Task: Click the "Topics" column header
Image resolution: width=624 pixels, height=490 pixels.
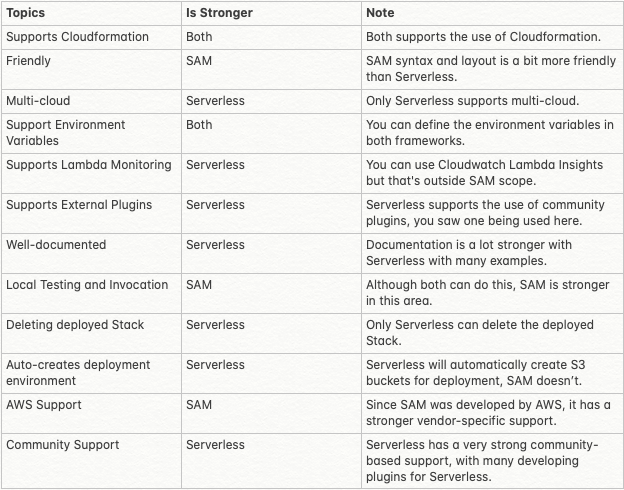Action: pos(27,13)
